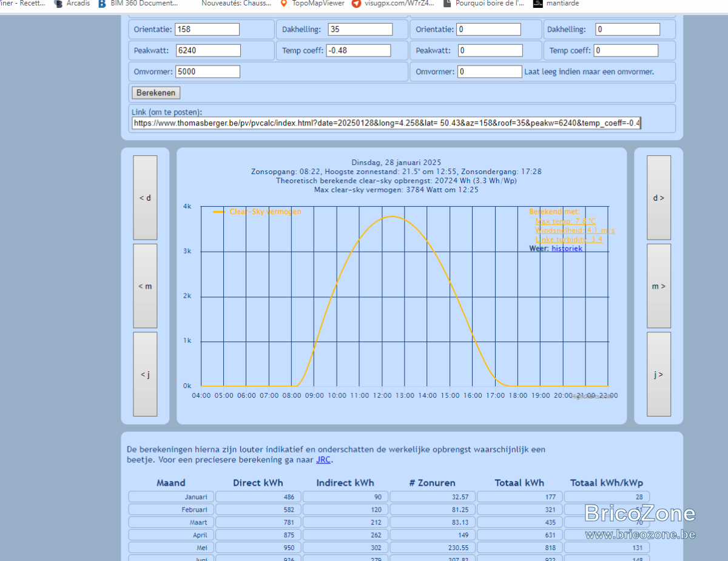728x561 pixels.
Task: Open the Nouveautés: Chauss... bookmark
Action: 237,4
